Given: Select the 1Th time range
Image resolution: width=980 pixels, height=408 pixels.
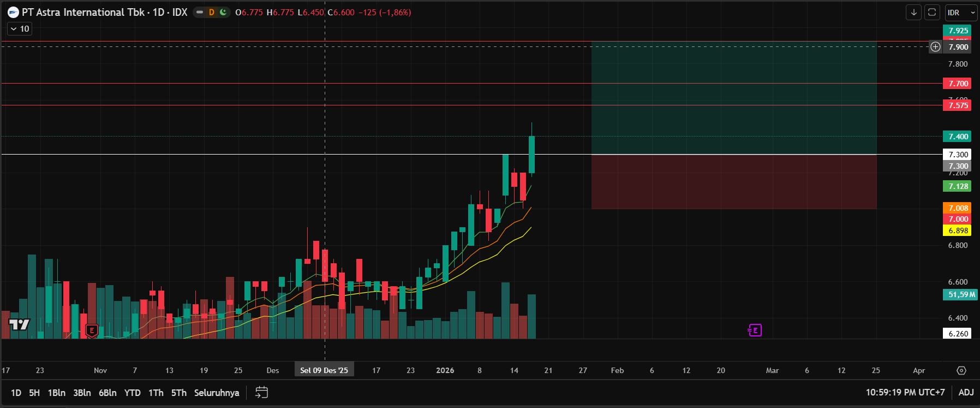Looking at the screenshot, I should [x=156, y=393].
